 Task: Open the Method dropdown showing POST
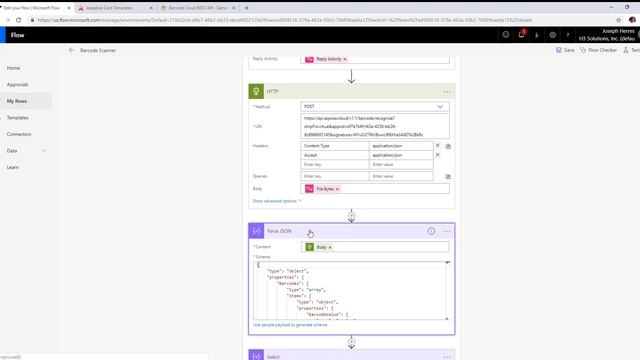(375, 107)
